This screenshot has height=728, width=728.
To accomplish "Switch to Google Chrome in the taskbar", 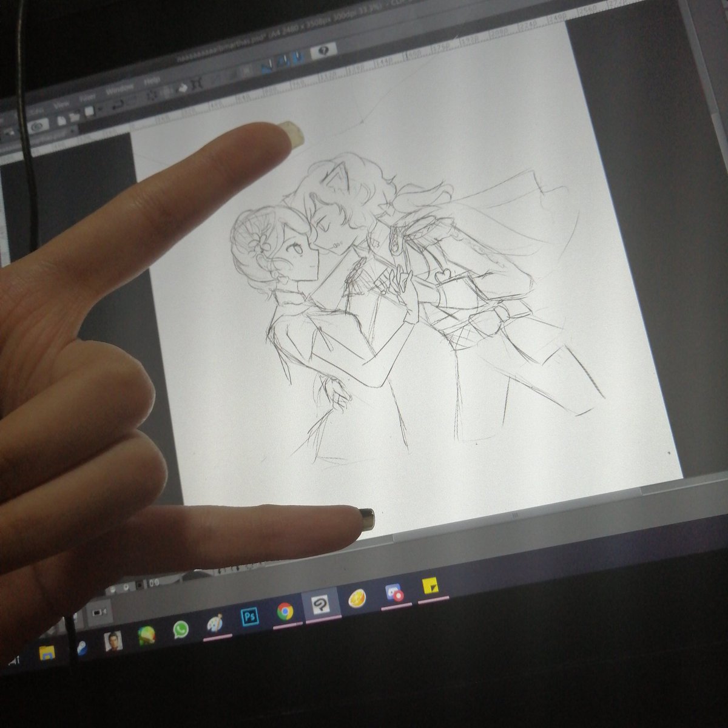I will 285,610.
